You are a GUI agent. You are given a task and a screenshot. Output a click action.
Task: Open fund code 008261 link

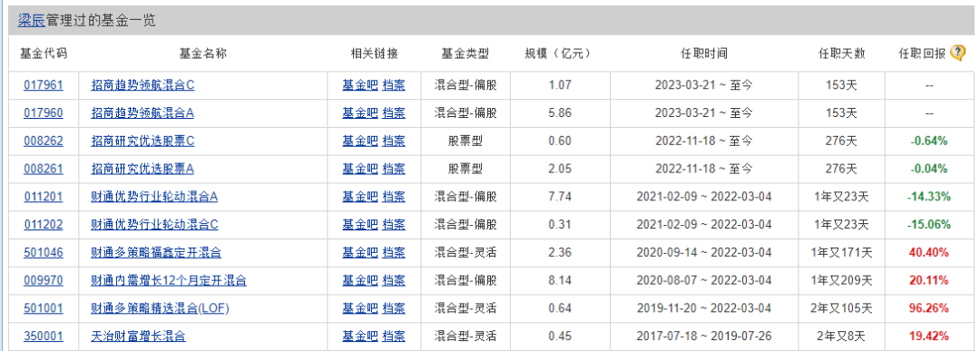pyautogui.click(x=44, y=169)
